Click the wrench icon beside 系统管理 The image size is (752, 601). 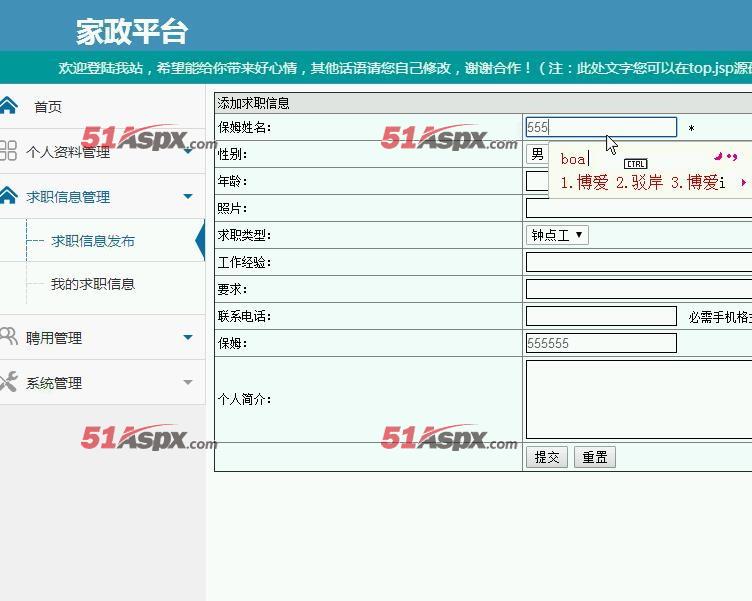click(x=8, y=382)
